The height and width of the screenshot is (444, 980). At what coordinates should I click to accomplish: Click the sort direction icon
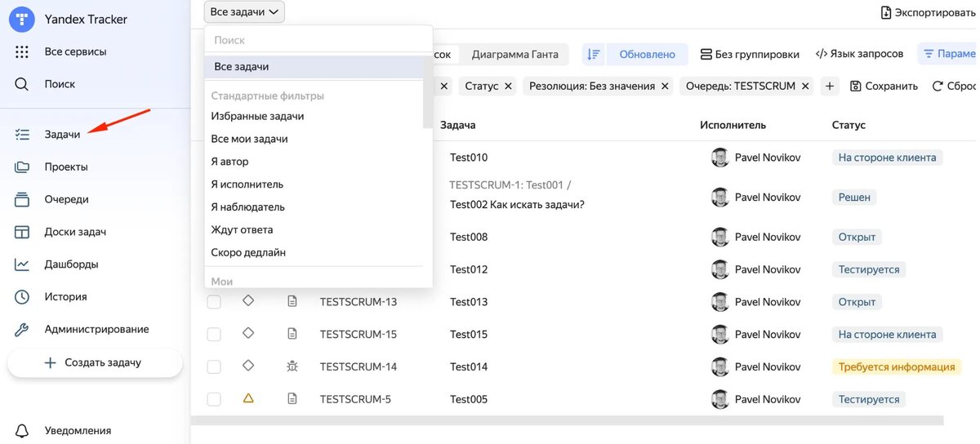click(x=593, y=55)
